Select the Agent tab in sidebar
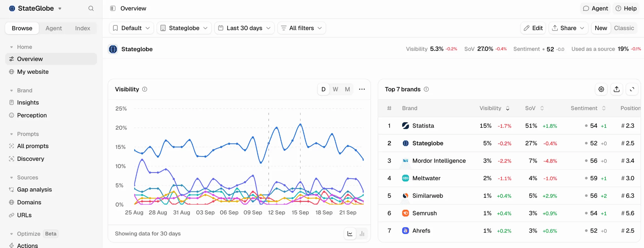Viewport: 644px width, 248px height. pos(54,28)
